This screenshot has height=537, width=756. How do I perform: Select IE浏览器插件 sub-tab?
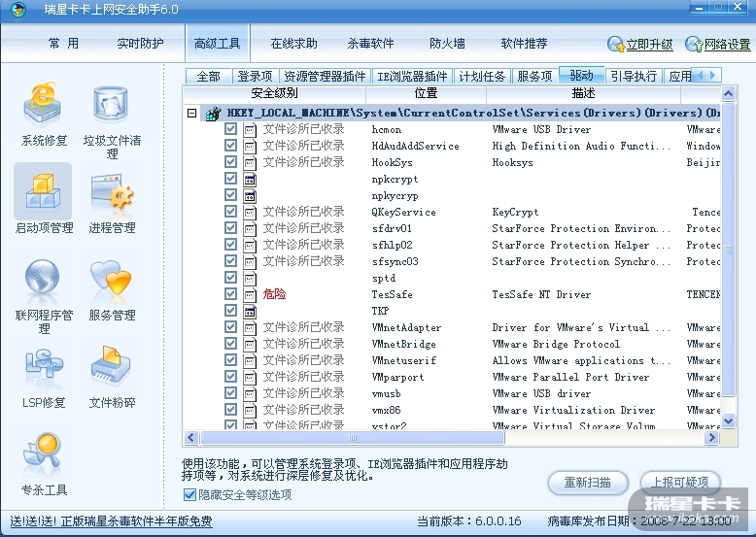[412, 76]
